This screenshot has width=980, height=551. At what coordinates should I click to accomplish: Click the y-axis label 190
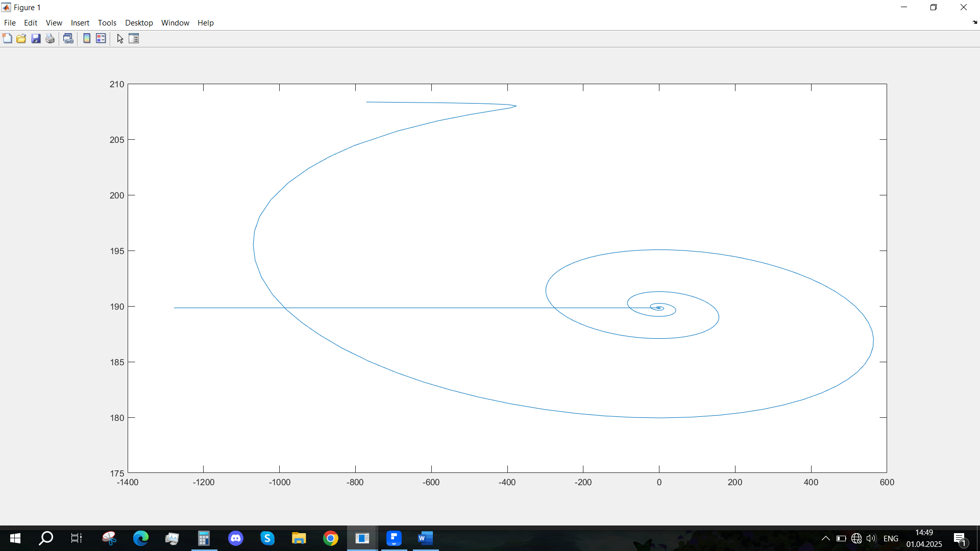[x=117, y=307]
